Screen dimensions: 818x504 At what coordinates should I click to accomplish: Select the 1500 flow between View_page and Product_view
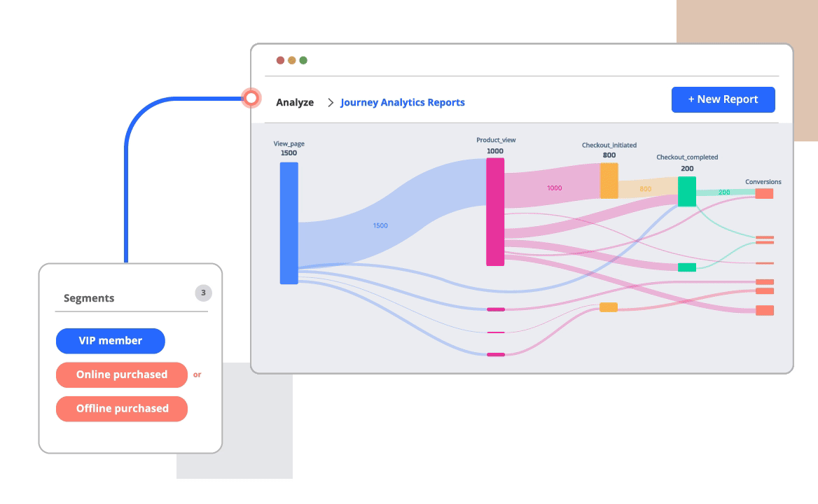pos(382,225)
